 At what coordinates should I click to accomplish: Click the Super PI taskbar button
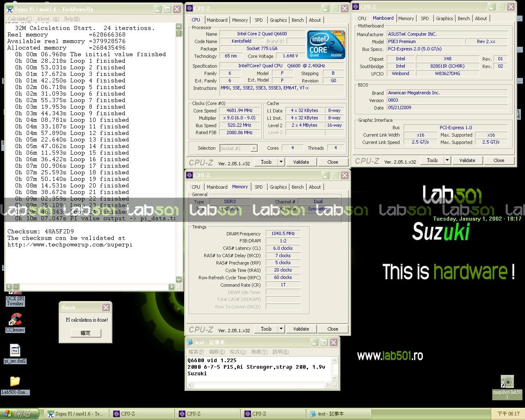(x=75, y=414)
